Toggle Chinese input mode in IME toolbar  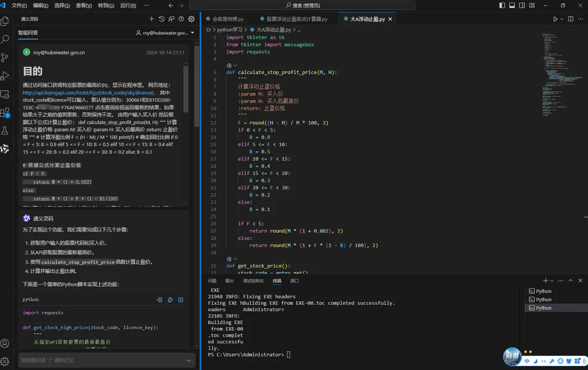click(x=527, y=361)
